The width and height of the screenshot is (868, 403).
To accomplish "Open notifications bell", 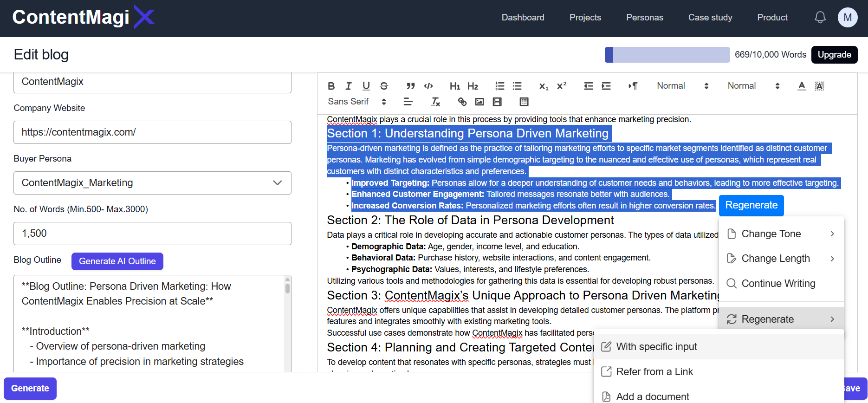I will (x=820, y=18).
